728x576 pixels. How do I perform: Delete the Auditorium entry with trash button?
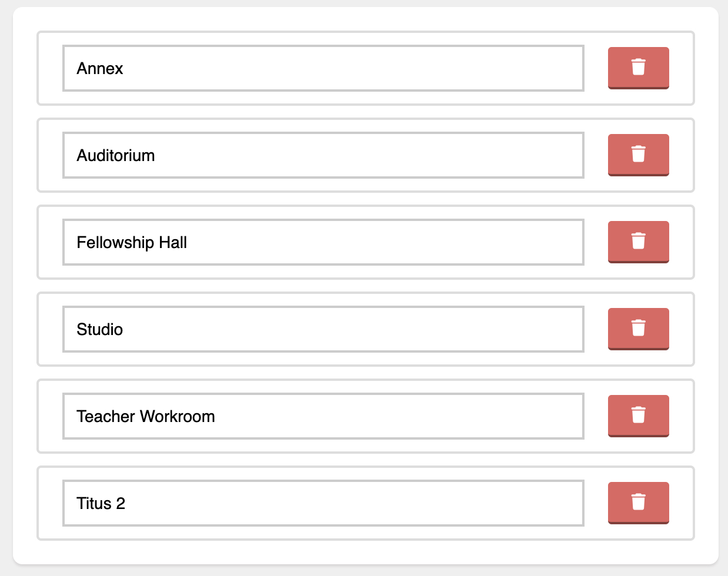point(638,155)
